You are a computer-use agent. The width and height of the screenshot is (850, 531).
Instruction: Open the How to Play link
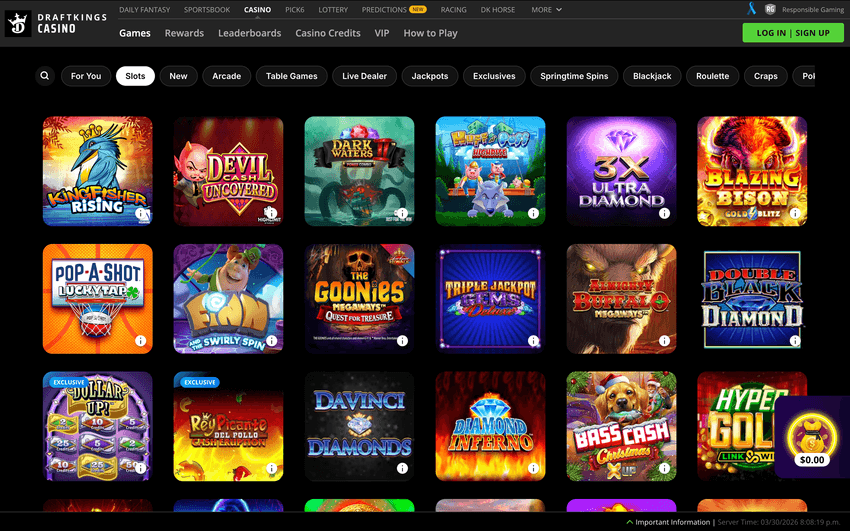(x=430, y=33)
